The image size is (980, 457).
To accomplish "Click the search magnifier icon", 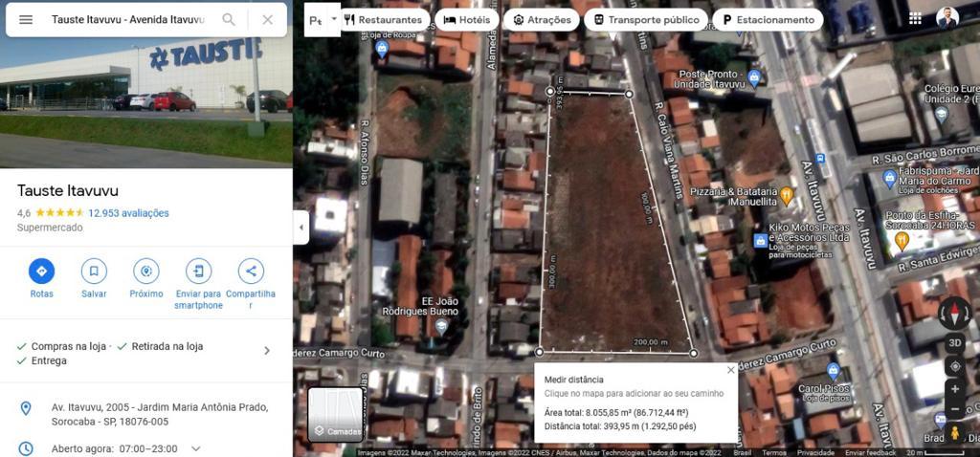I will click(x=229, y=19).
